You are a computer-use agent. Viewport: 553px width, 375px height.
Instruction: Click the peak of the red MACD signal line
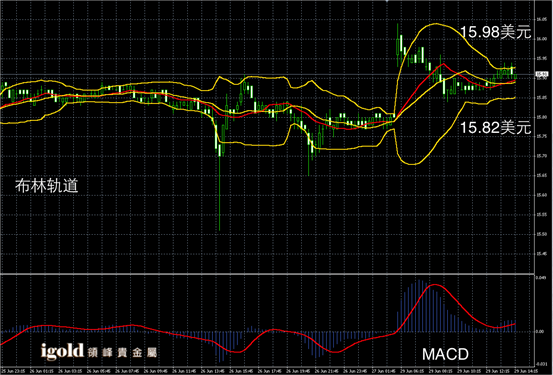(434, 284)
